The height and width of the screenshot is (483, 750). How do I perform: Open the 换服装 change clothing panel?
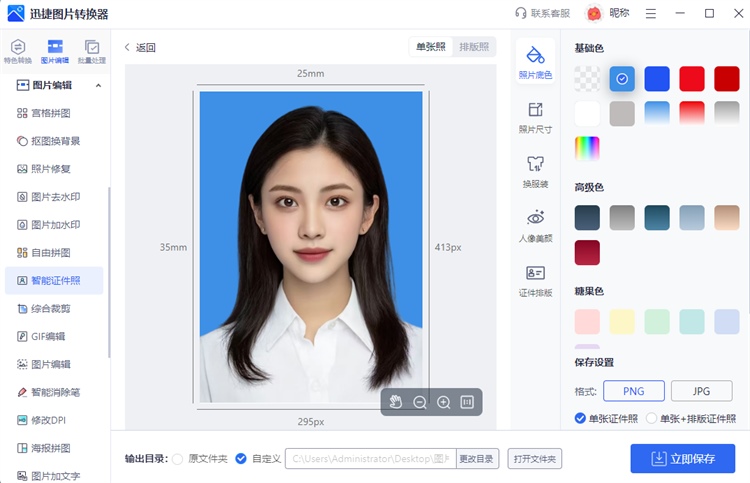click(x=535, y=171)
